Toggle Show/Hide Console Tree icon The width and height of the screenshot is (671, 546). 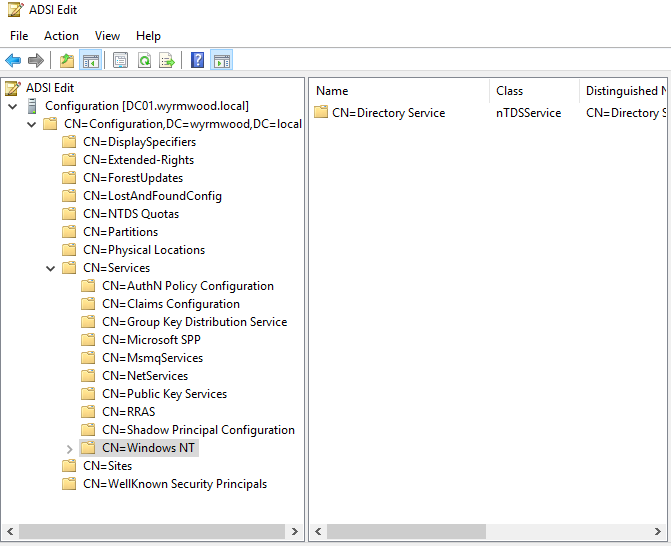pyautogui.click(x=90, y=61)
